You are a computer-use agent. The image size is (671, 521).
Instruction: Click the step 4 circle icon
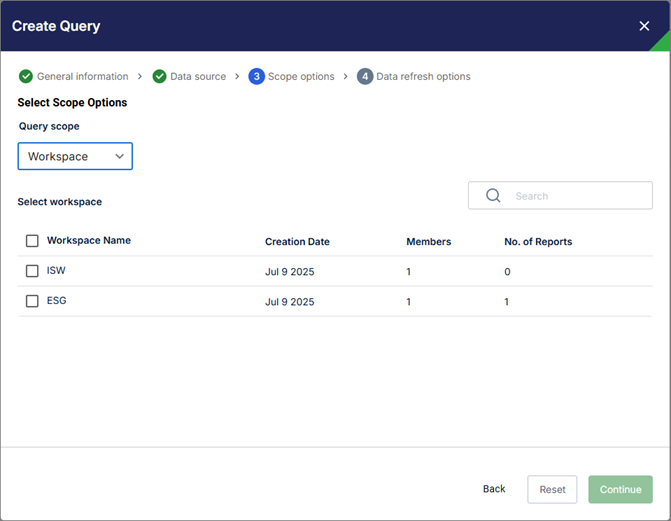click(x=365, y=76)
